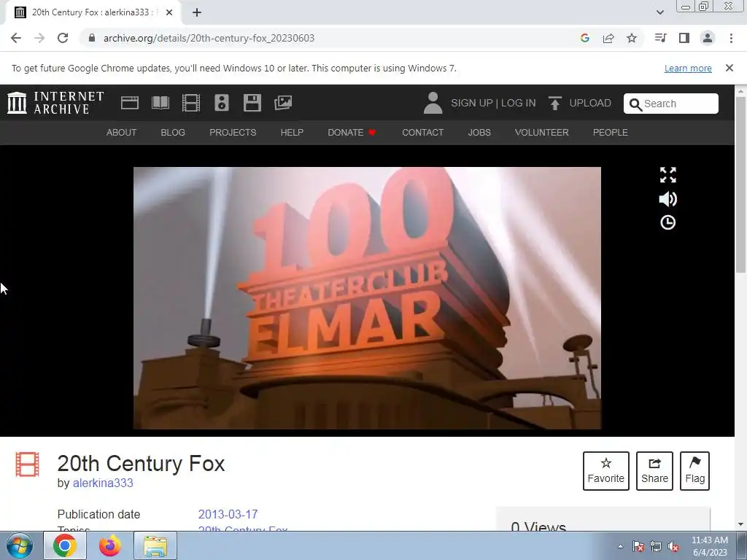The image size is (747, 560).
Task: Click publication date 2013-03-17 link
Action: (x=228, y=514)
